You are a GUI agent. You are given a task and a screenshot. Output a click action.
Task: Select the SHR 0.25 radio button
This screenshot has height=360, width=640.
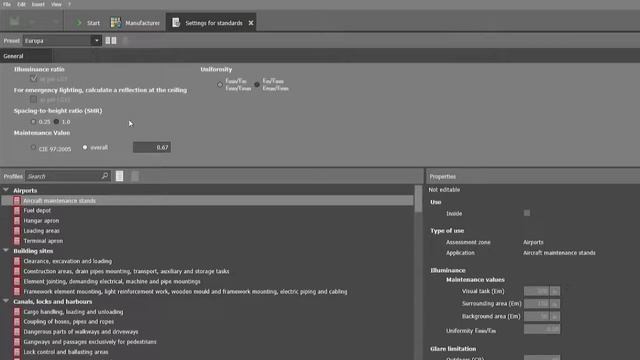pos(33,122)
